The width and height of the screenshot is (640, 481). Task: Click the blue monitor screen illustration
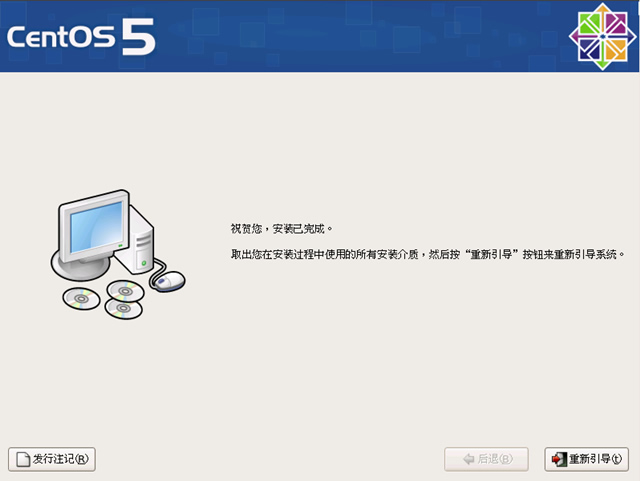pyautogui.click(x=96, y=227)
